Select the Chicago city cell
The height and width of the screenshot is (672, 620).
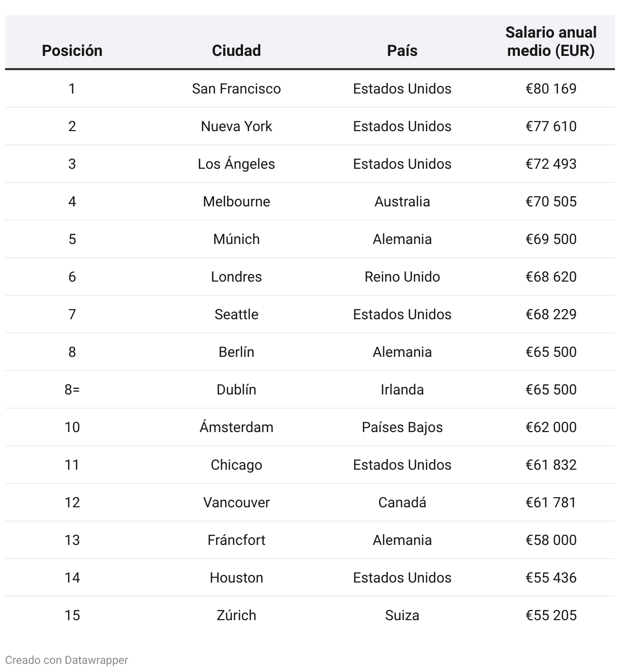tap(236, 465)
